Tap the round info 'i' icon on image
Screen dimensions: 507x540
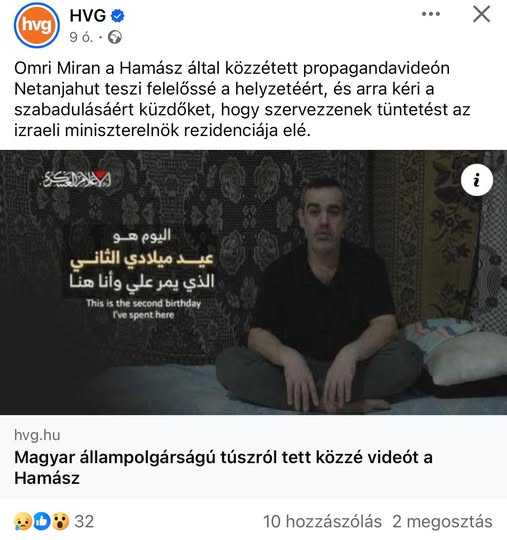click(x=477, y=180)
